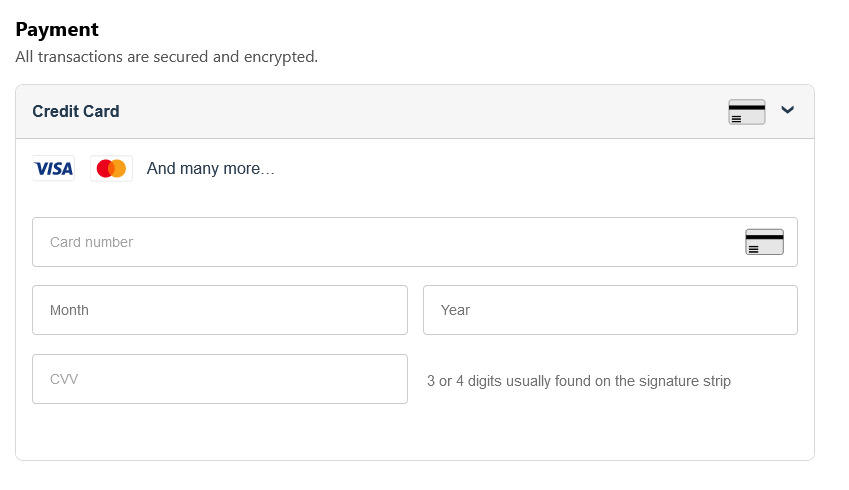Click the Visa logo
The width and height of the screenshot is (849, 490).
pyautogui.click(x=54, y=168)
